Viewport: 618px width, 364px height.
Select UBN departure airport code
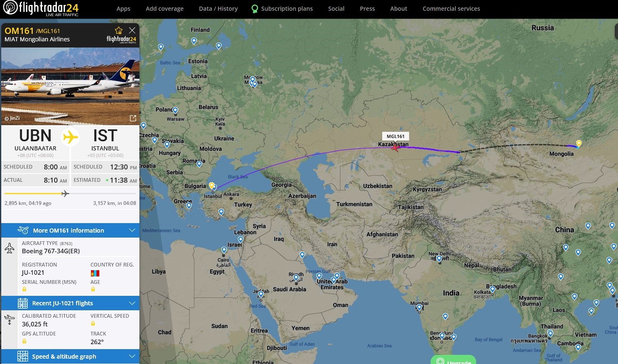35,136
